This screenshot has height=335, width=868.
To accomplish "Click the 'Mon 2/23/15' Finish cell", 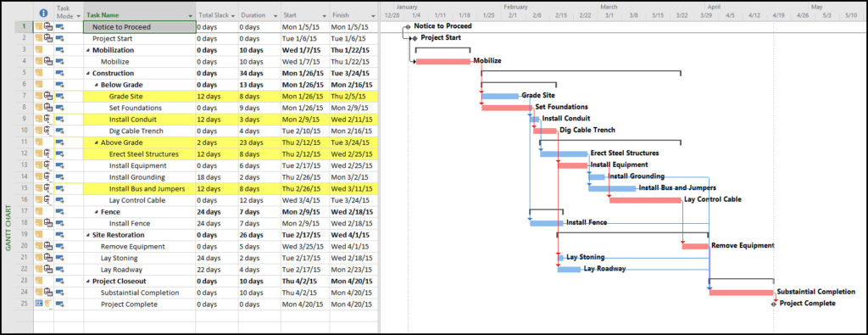I will tap(353, 270).
